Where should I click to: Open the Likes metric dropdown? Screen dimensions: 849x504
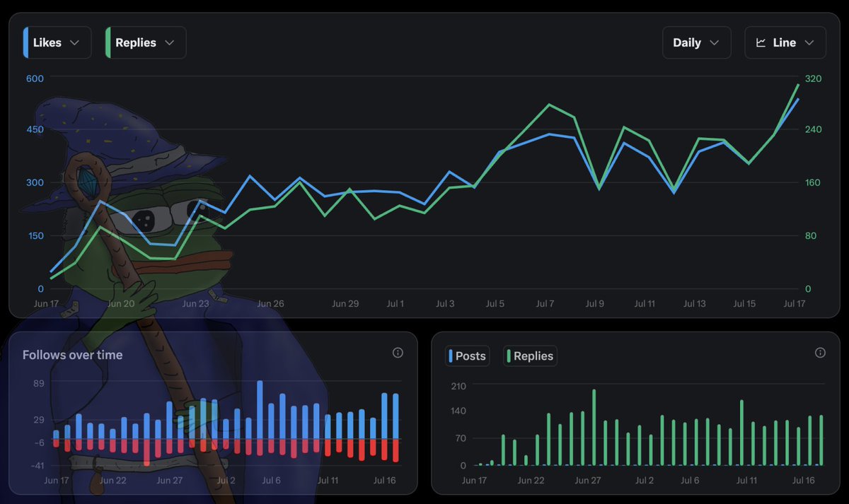57,42
